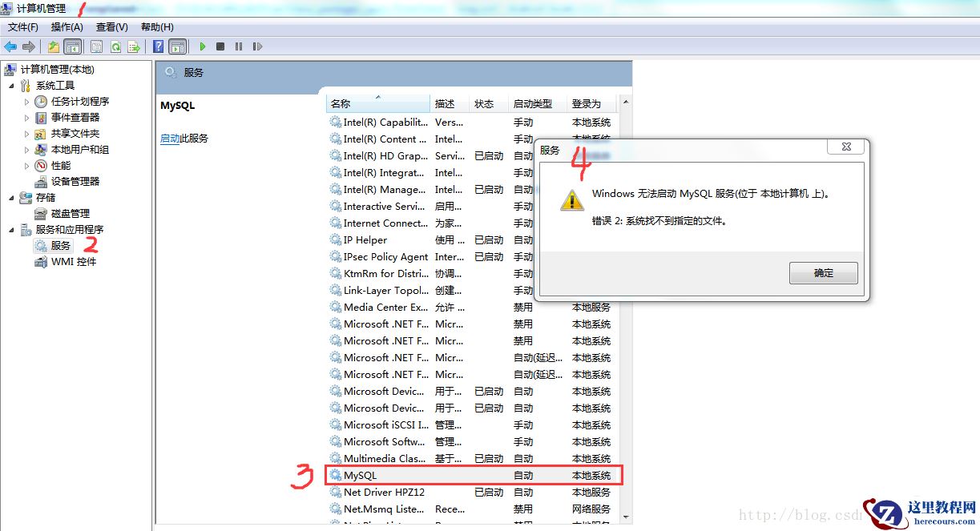980x531 pixels.
Task: Click the 启动 link to start the service
Action: (170, 139)
